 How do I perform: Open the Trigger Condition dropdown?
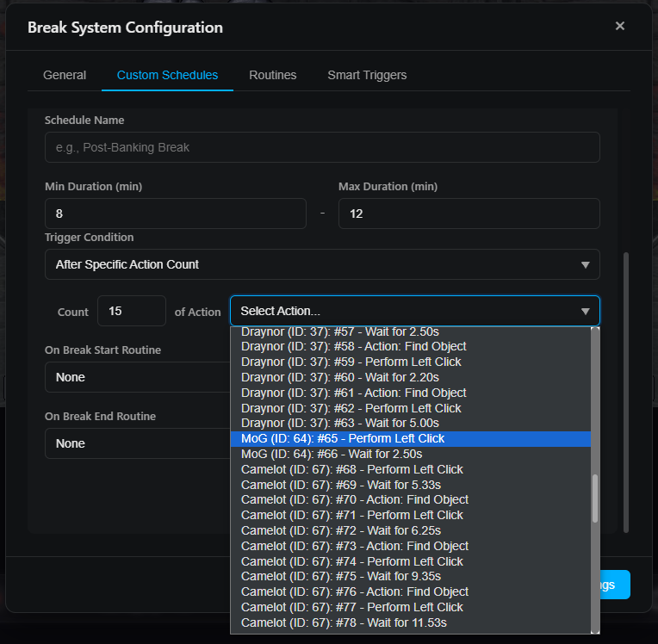click(322, 264)
